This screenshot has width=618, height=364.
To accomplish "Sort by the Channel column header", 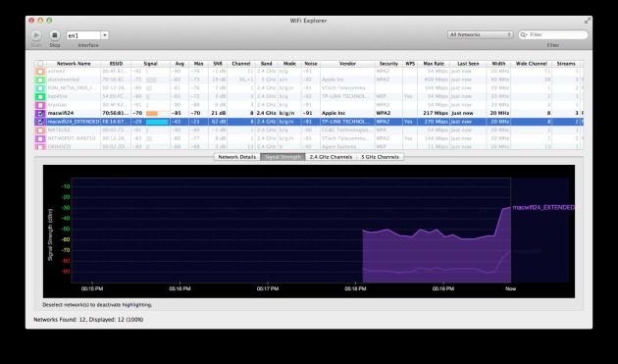I will click(x=240, y=64).
